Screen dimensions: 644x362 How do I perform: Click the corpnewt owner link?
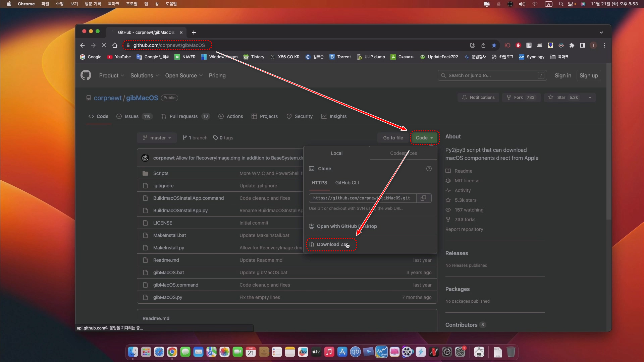(x=108, y=98)
